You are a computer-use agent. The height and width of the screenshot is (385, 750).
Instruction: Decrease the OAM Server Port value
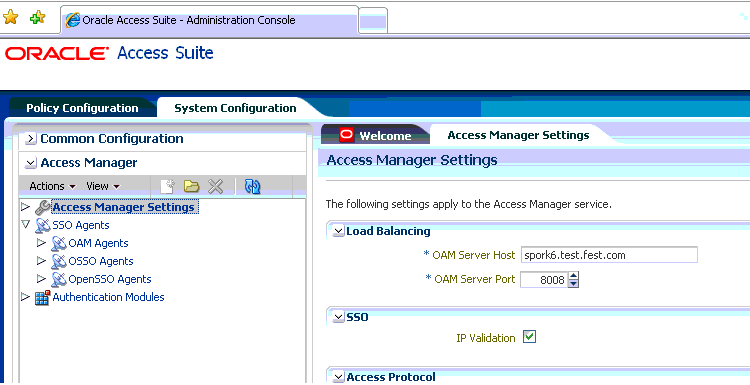pos(574,284)
